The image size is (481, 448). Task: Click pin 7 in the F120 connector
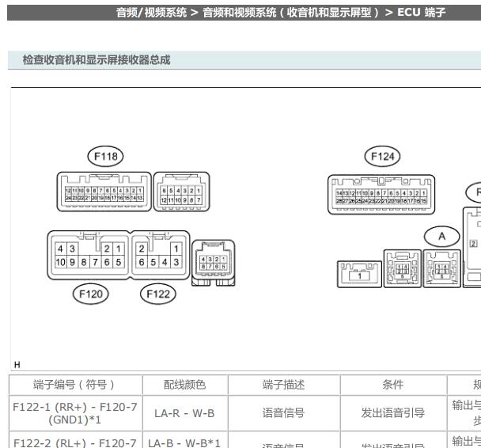[96, 262]
